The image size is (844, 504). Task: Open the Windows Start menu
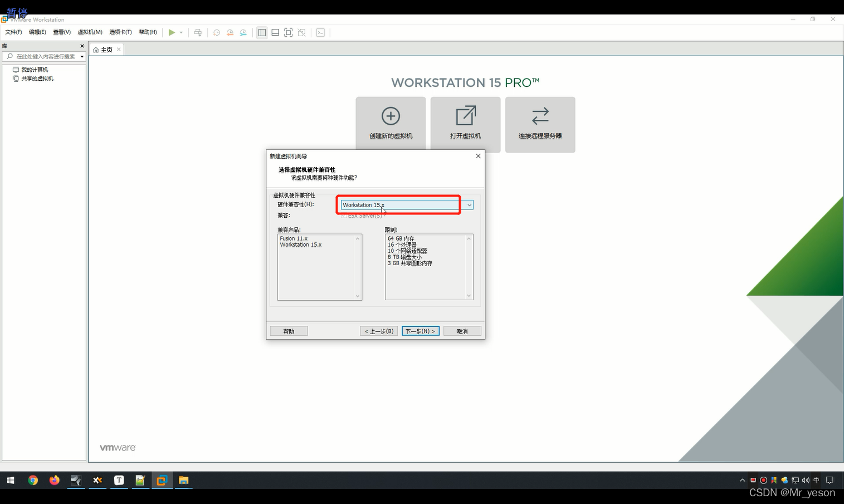point(11,480)
